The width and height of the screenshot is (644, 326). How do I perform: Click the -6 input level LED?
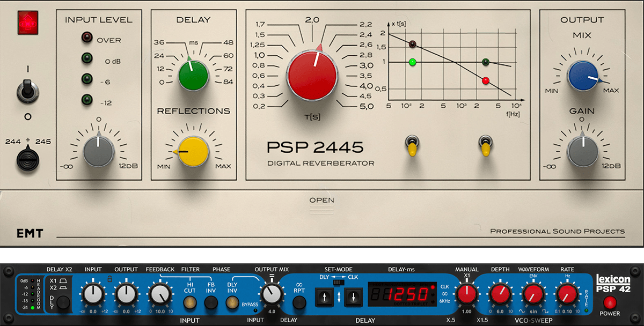87,79
